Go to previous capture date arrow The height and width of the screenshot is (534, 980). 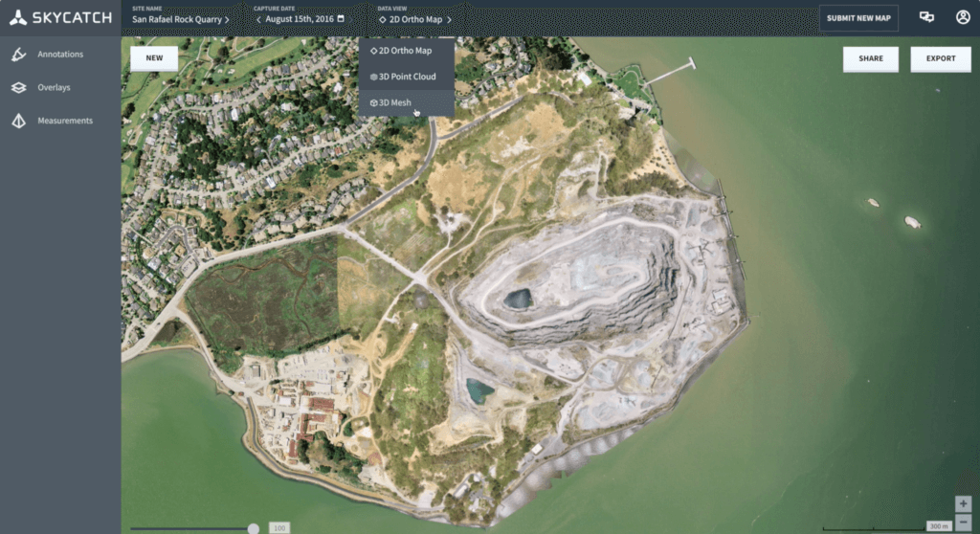click(x=258, y=19)
